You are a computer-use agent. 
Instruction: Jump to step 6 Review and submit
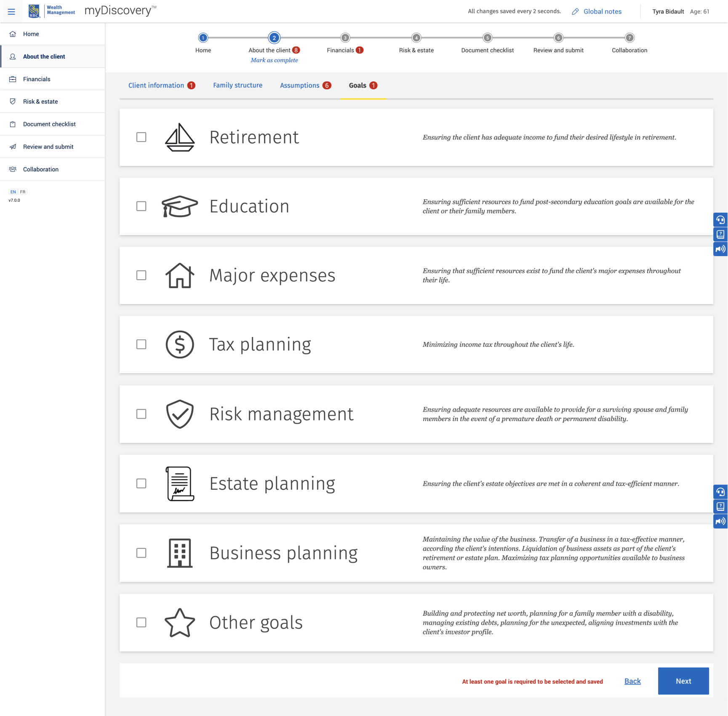pos(558,38)
